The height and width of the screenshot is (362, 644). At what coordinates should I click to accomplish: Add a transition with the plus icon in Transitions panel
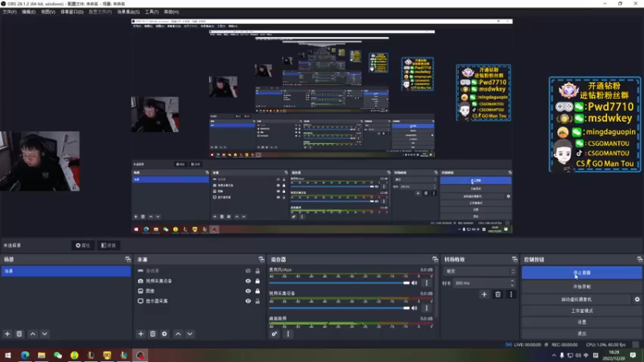click(x=485, y=294)
